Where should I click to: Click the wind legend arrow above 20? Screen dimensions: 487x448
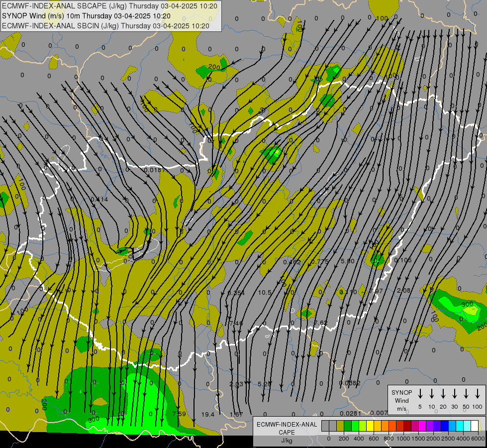pyautogui.click(x=443, y=394)
